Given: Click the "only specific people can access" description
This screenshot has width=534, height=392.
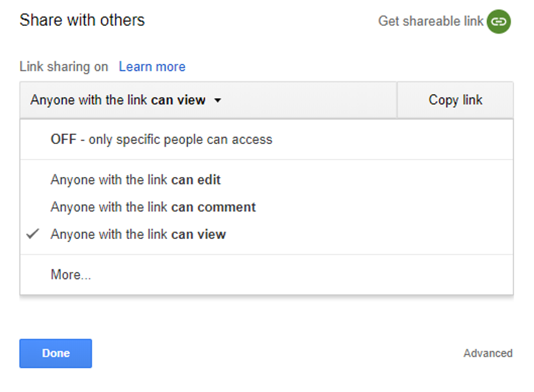Looking at the screenshot, I should tap(180, 139).
